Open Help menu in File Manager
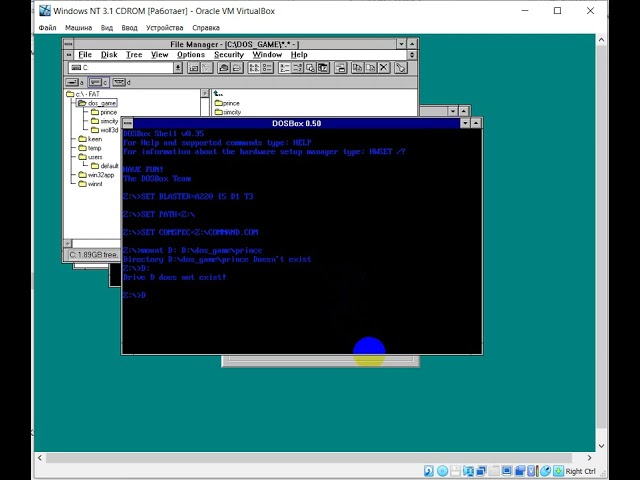 click(299, 55)
